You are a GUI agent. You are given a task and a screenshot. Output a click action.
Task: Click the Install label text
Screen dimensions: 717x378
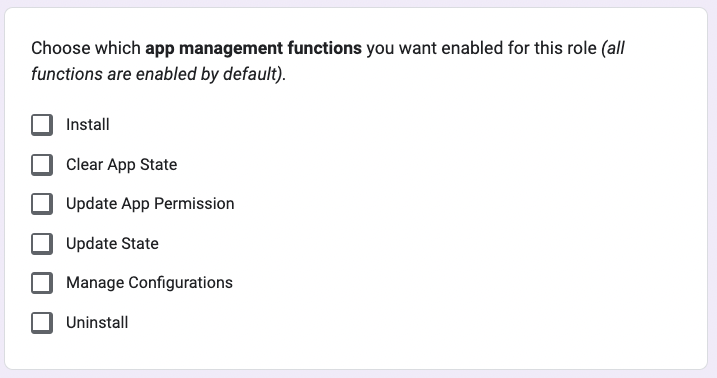click(x=88, y=124)
